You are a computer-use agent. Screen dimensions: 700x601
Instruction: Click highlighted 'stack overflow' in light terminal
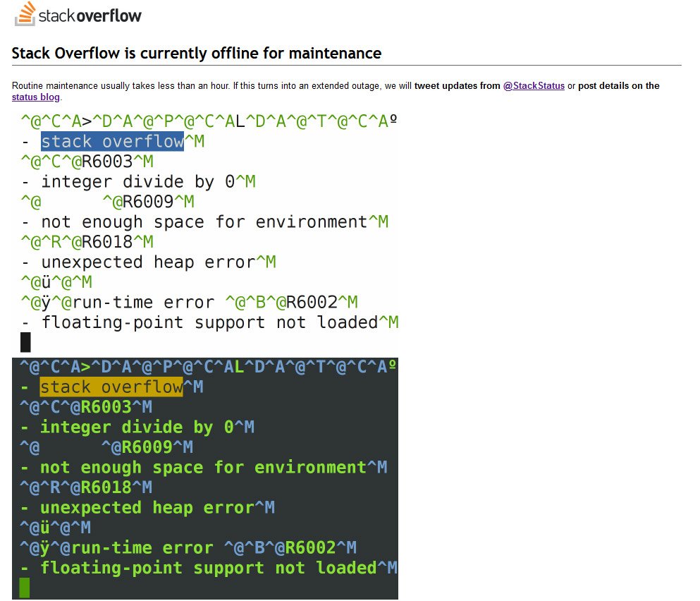pyautogui.click(x=112, y=141)
